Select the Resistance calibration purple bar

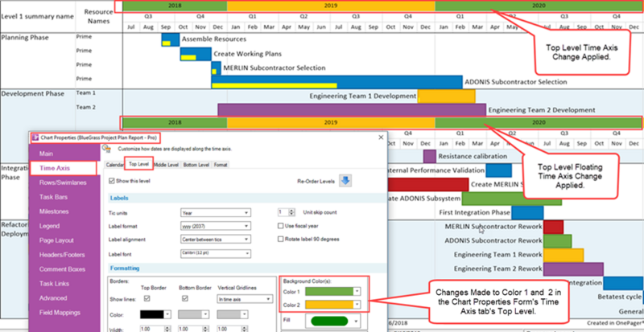429,156
